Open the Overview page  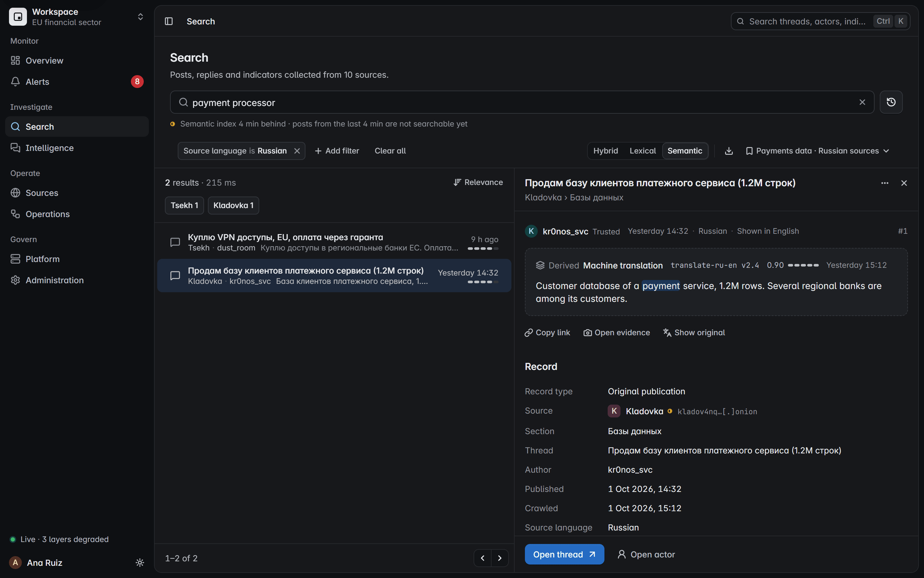point(77,60)
